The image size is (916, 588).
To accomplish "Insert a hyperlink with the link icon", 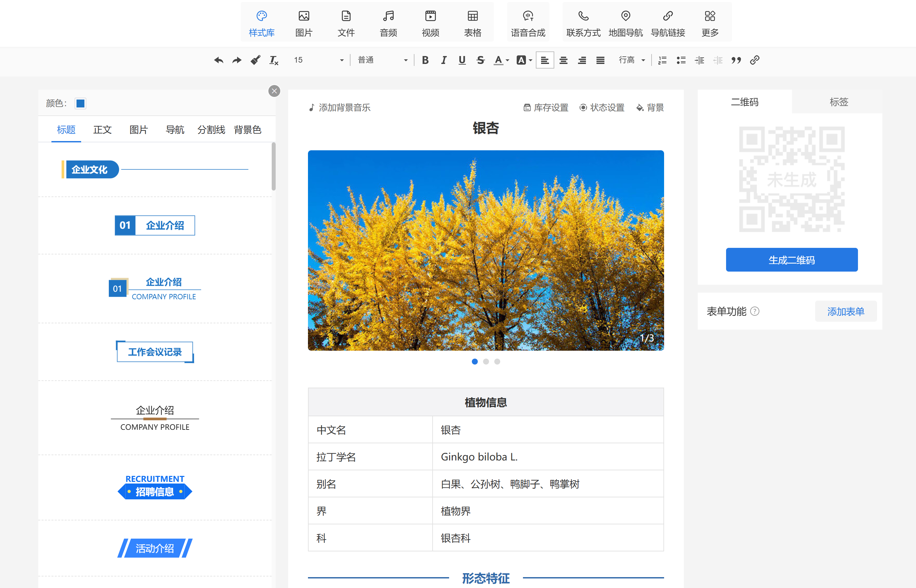I will [754, 60].
